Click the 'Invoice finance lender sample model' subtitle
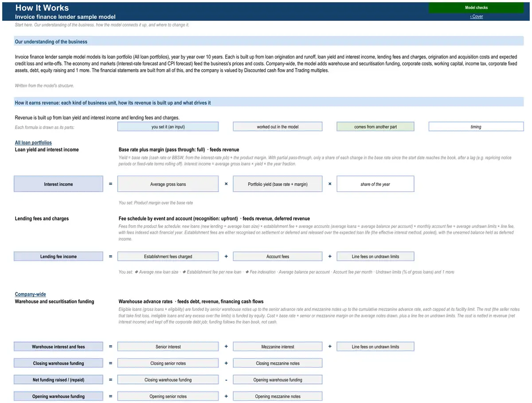 click(x=65, y=17)
